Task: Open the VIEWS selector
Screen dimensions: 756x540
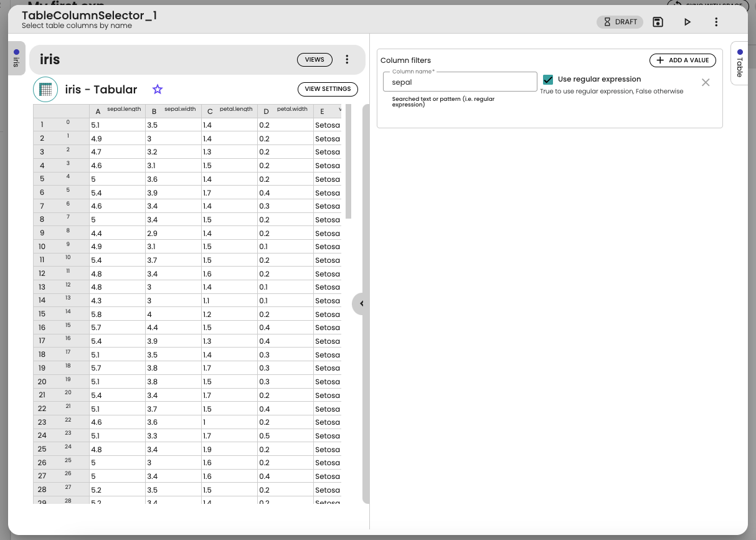Action: [x=314, y=60]
